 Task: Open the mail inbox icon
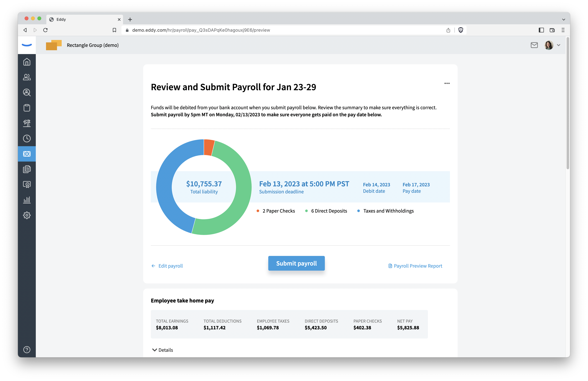tap(534, 45)
